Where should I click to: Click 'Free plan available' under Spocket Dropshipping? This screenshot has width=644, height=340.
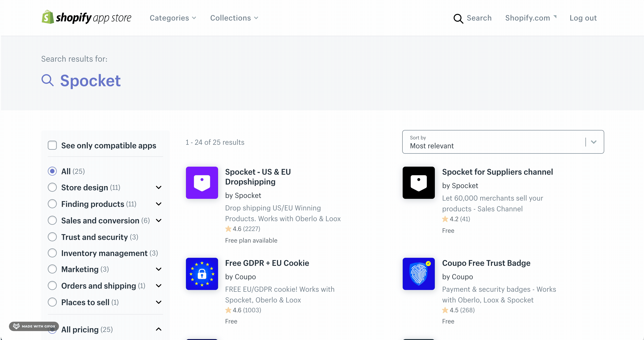pos(251,241)
